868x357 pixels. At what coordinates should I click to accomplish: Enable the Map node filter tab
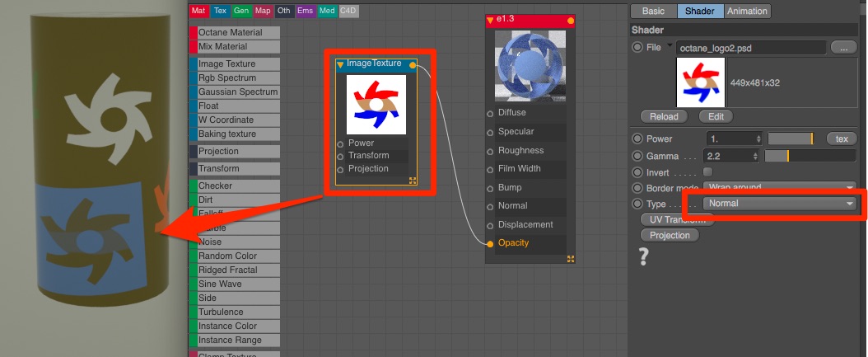[263, 11]
